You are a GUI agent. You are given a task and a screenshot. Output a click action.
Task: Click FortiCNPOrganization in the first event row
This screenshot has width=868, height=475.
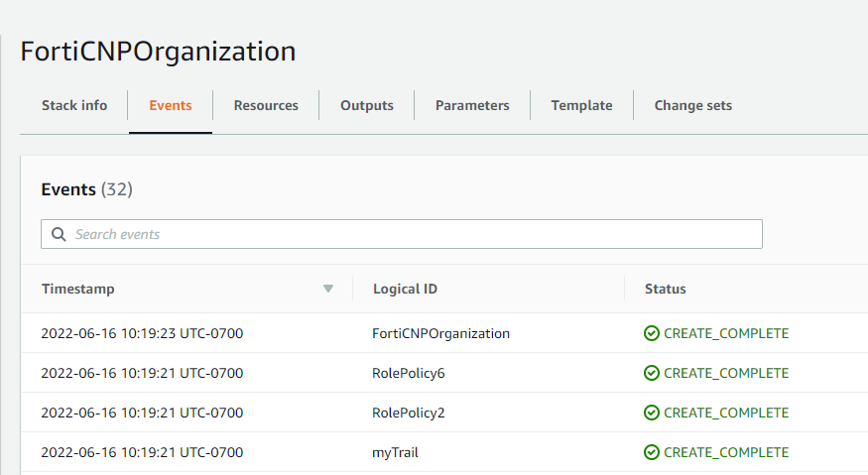click(x=440, y=333)
